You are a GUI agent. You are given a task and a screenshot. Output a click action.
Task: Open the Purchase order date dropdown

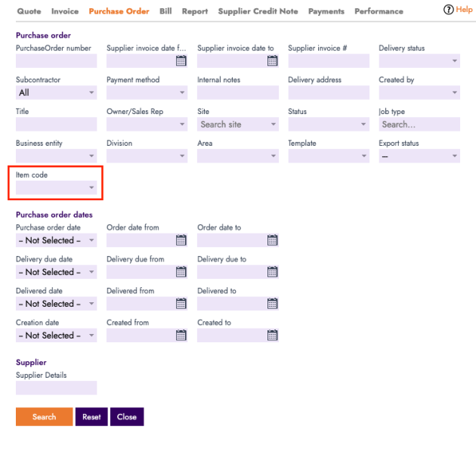(57, 240)
